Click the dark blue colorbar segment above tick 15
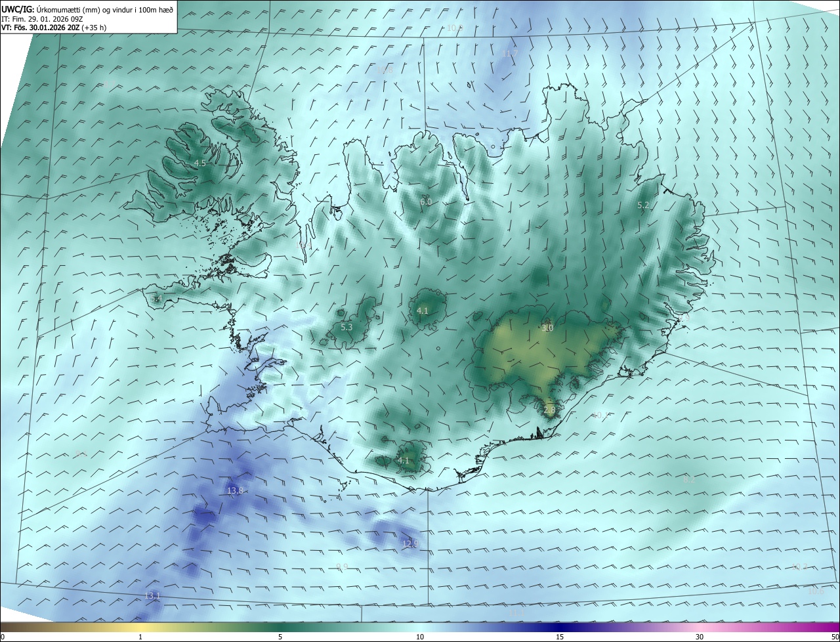Image resolution: width=840 pixels, height=642 pixels. (x=560, y=627)
